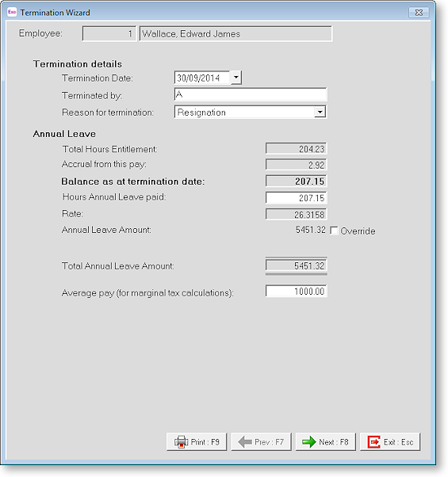Select the Resignation combo box text

click(x=201, y=113)
